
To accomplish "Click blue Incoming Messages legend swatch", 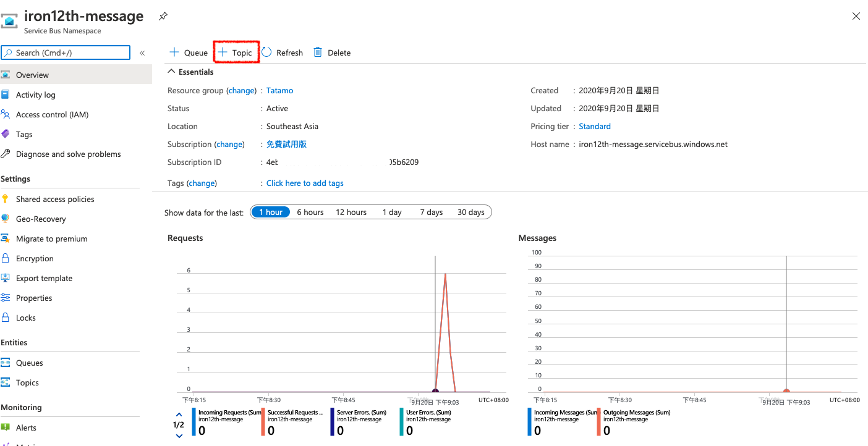I will [530, 422].
